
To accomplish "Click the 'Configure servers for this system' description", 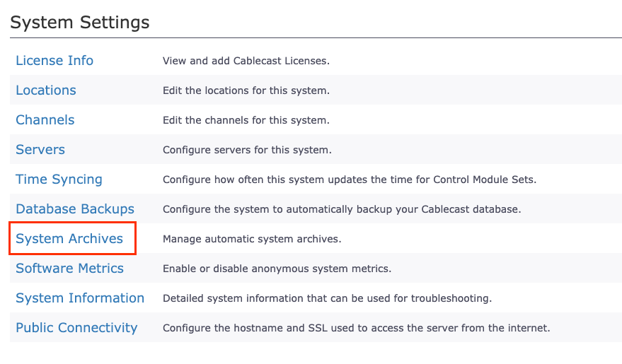I will (x=247, y=151).
